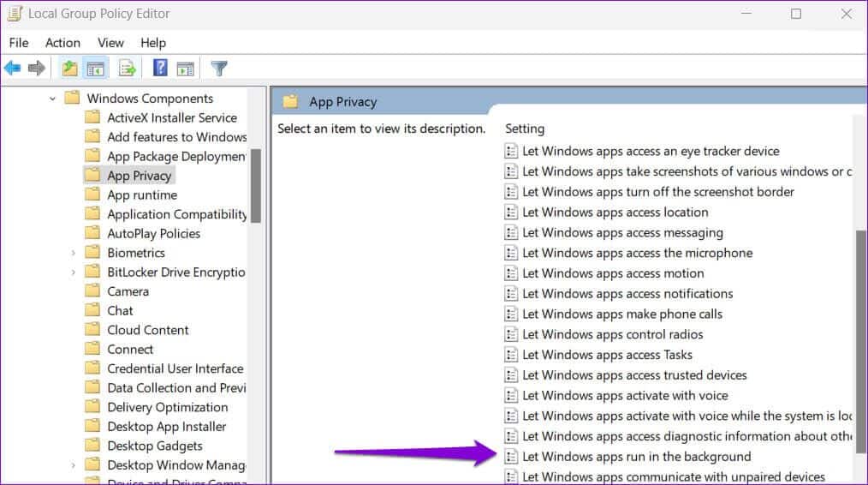Click the Filter funnel icon
868x485 pixels.
(x=219, y=69)
